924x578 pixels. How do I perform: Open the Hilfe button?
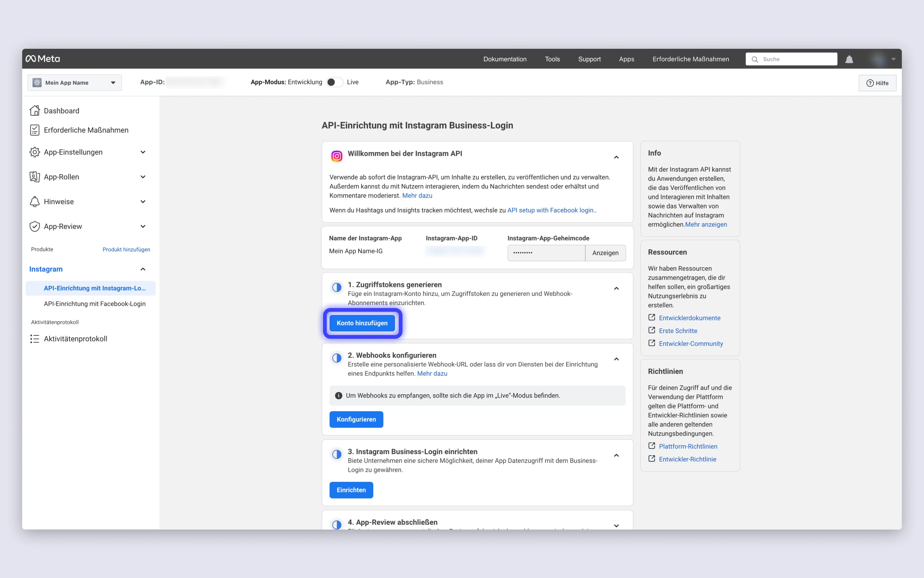pyautogui.click(x=877, y=83)
